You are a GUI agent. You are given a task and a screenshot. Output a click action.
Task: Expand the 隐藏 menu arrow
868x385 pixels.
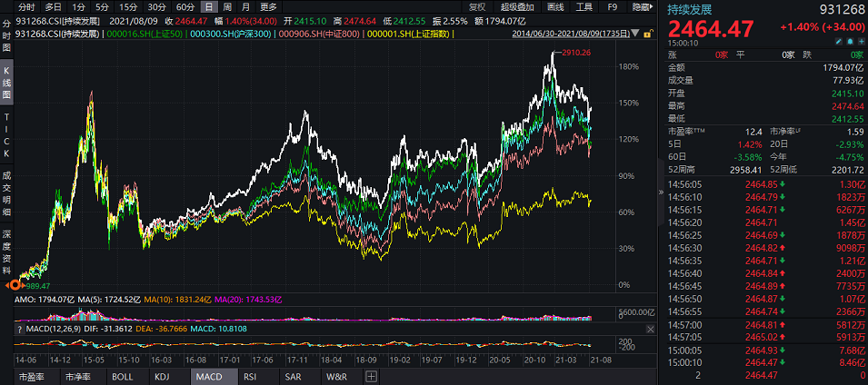653,7
